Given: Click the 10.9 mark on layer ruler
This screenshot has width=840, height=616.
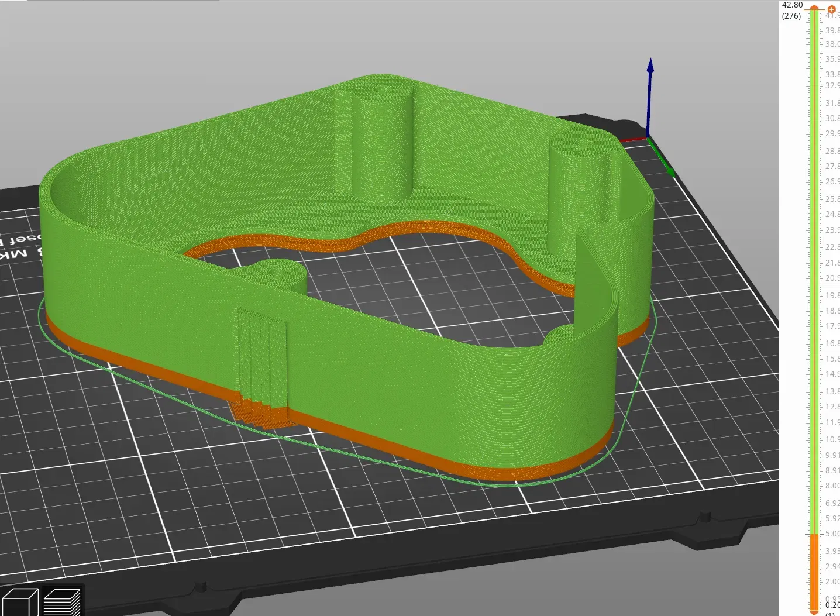Looking at the screenshot, I should pos(832,439).
